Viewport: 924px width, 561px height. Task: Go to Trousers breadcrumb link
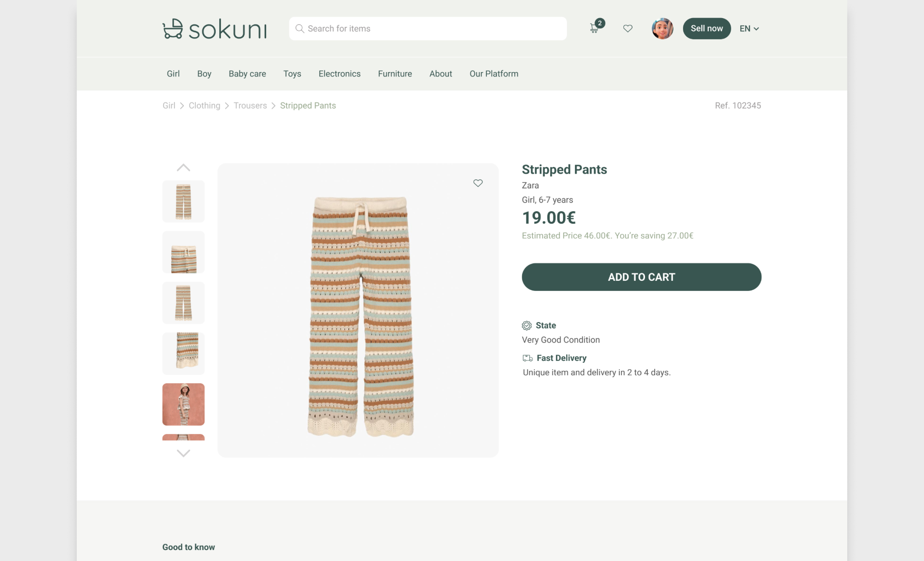(250, 106)
